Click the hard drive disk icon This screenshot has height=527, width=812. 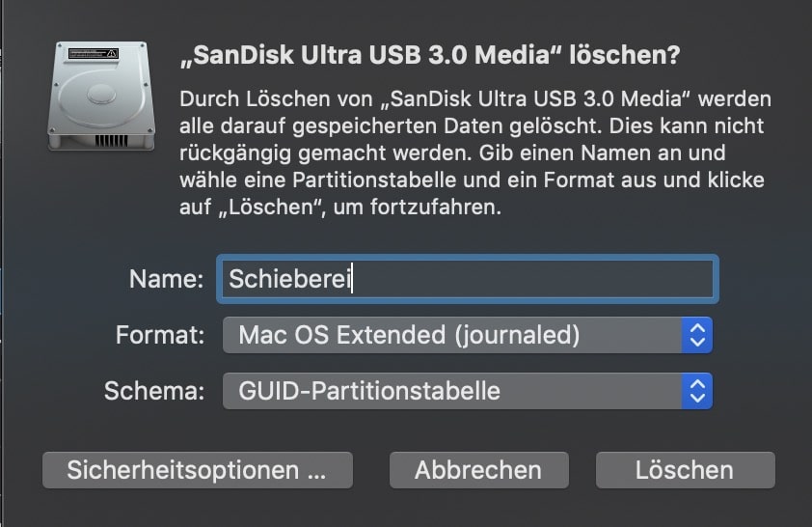pyautogui.click(x=101, y=96)
